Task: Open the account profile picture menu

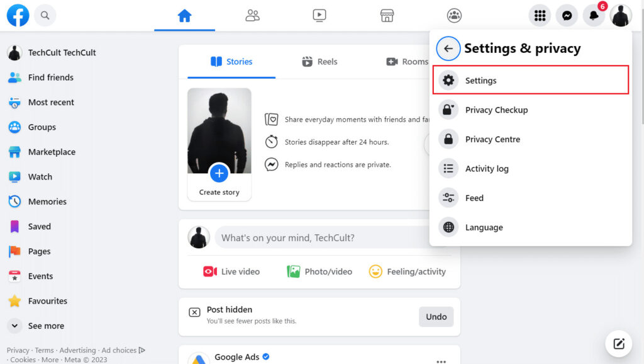Action: click(x=621, y=16)
